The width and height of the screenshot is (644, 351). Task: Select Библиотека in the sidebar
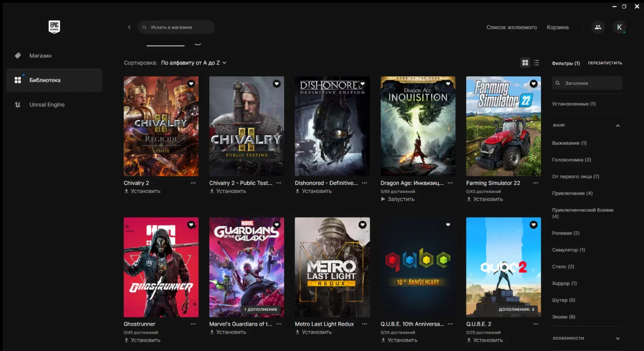pyautogui.click(x=54, y=80)
